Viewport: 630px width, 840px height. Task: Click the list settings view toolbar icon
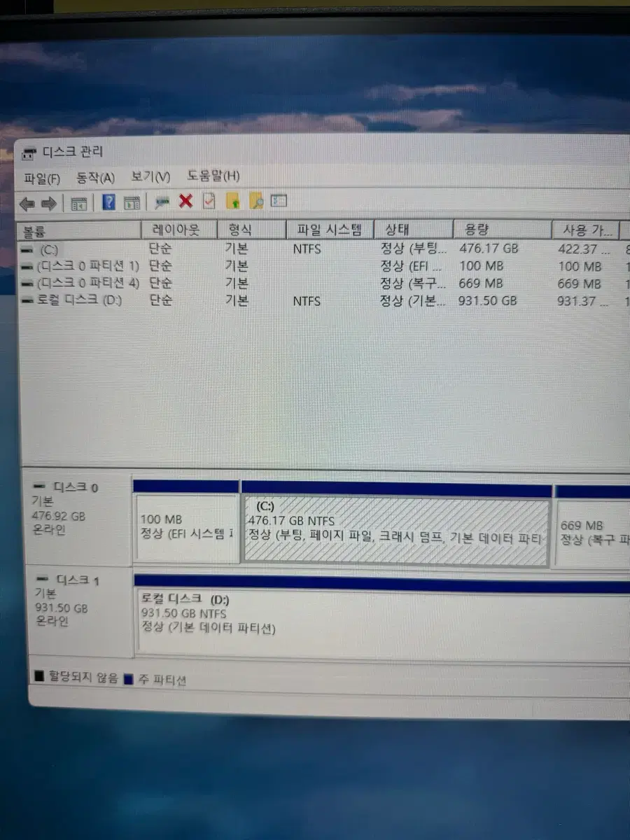tap(279, 201)
